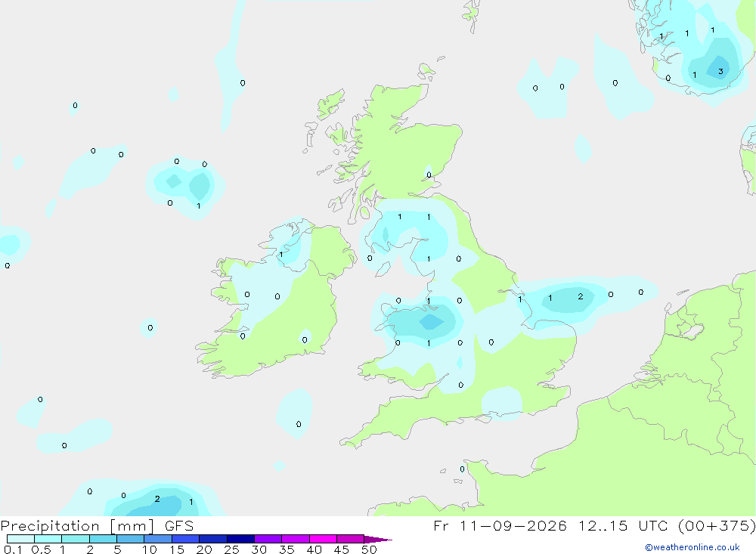Click the date "Fr 11-09-2026"
This screenshot has width=756, height=554.
click(x=500, y=525)
